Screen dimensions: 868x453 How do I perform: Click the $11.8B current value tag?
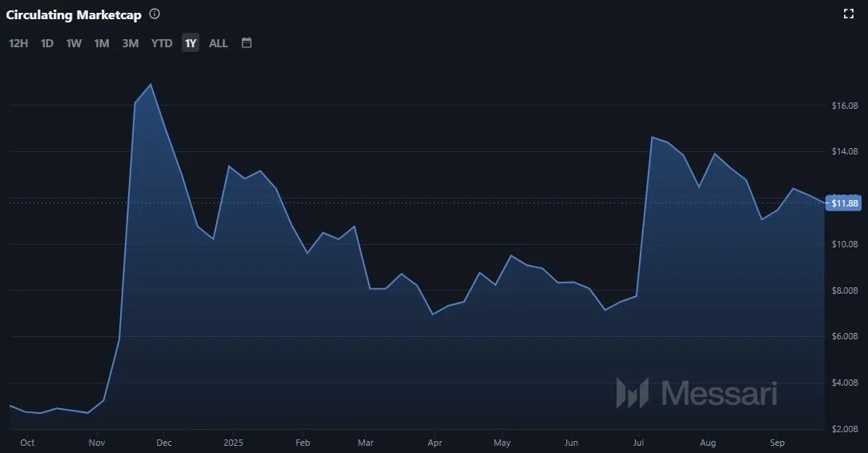tap(845, 203)
